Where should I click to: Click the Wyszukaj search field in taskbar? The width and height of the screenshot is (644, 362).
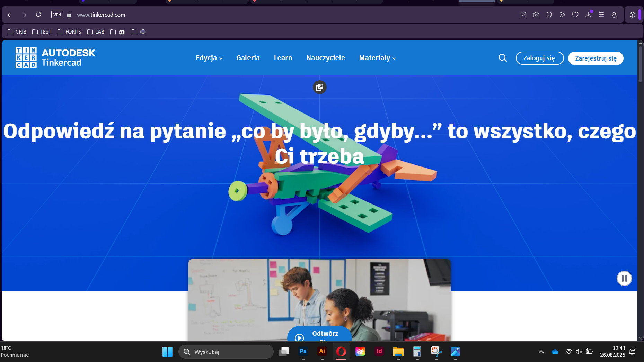(x=226, y=352)
